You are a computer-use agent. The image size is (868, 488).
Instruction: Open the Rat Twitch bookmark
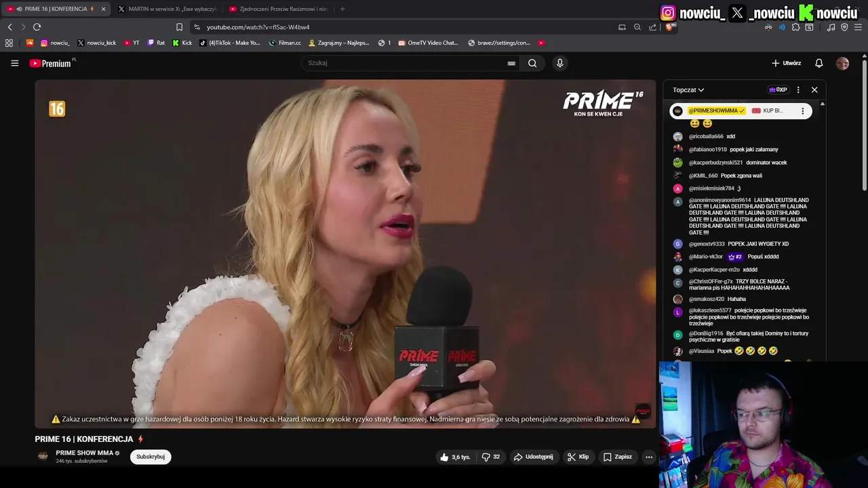156,43
